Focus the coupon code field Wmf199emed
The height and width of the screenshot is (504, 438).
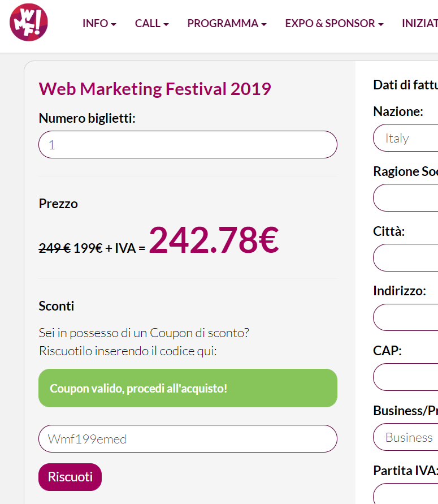coord(188,439)
